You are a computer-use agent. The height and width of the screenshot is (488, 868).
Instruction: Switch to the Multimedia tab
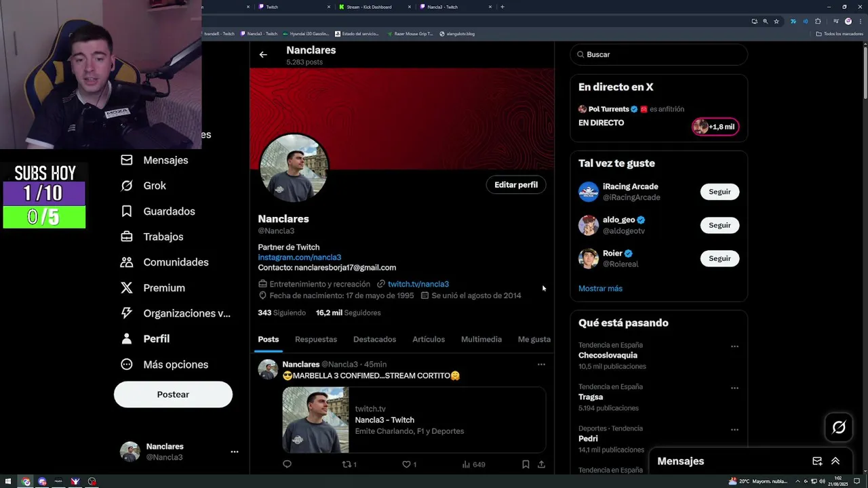point(481,340)
